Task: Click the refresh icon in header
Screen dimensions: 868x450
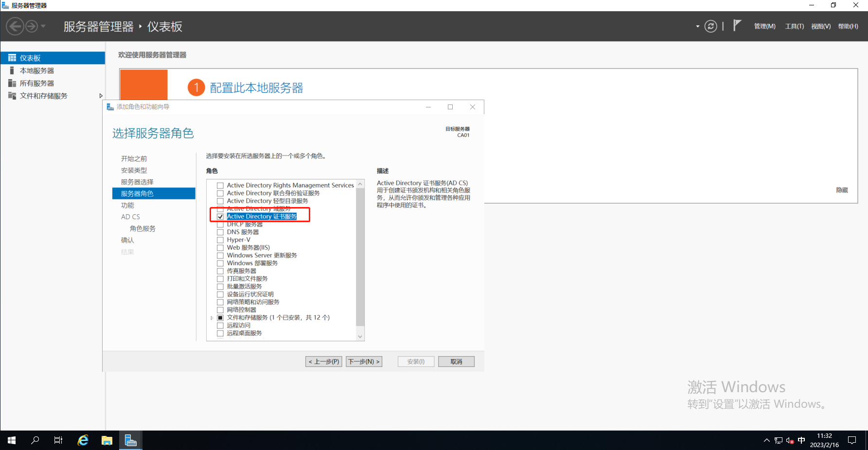Action: pos(710,26)
